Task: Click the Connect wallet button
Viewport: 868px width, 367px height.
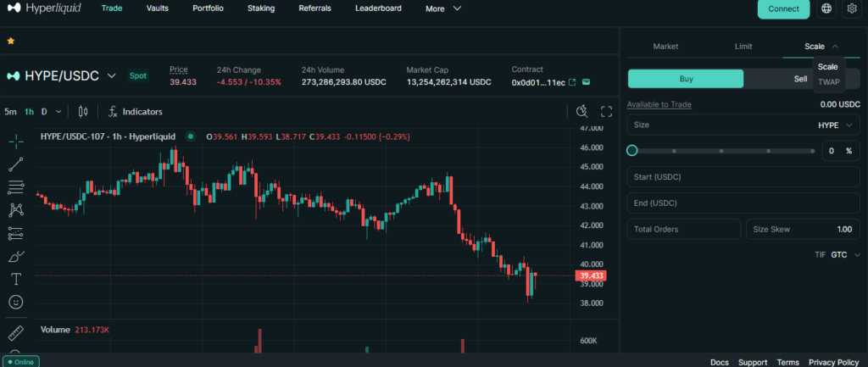Action: [783, 8]
